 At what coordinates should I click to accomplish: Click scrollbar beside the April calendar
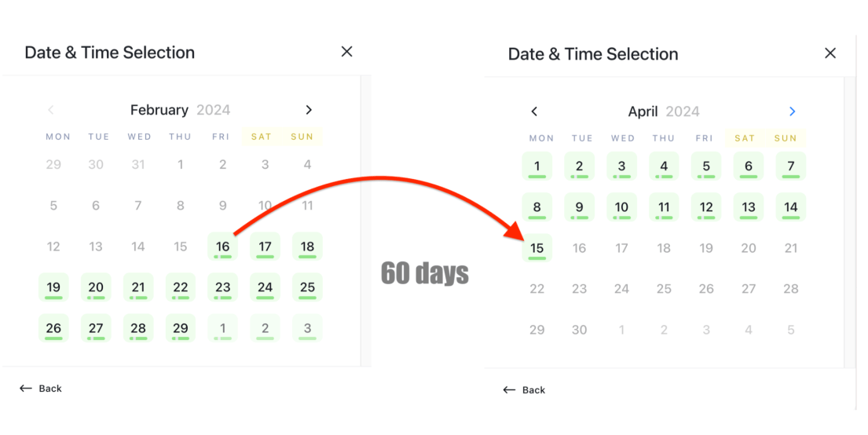[850, 222]
